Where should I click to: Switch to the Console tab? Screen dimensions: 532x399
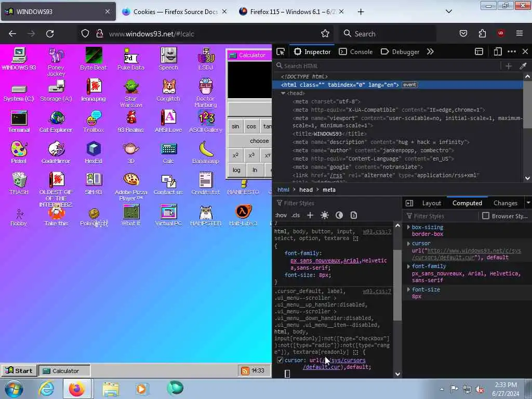[356, 51]
